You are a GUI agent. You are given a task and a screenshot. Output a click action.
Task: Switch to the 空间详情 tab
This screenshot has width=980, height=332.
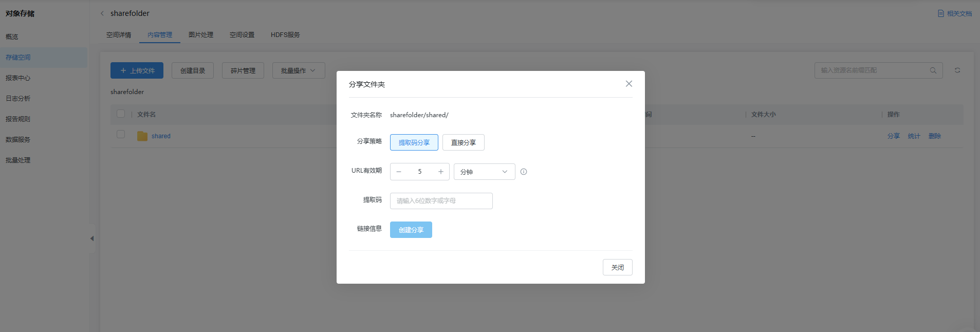pos(119,35)
